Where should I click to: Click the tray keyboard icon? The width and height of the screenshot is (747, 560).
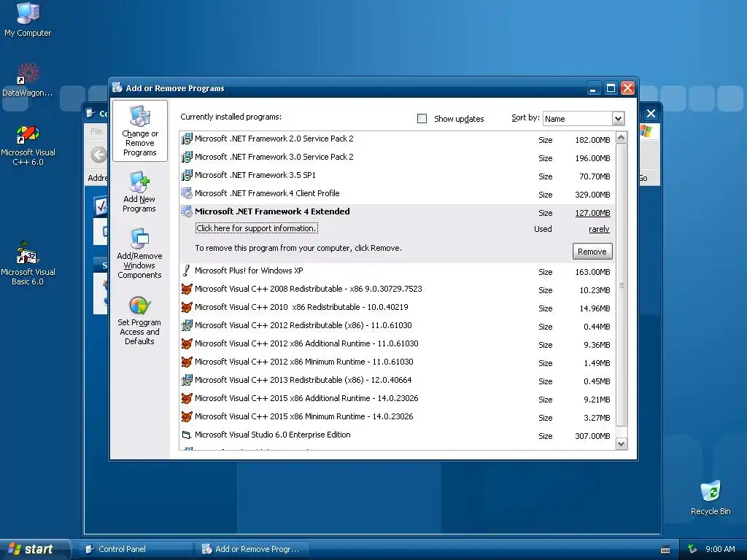coord(665,550)
